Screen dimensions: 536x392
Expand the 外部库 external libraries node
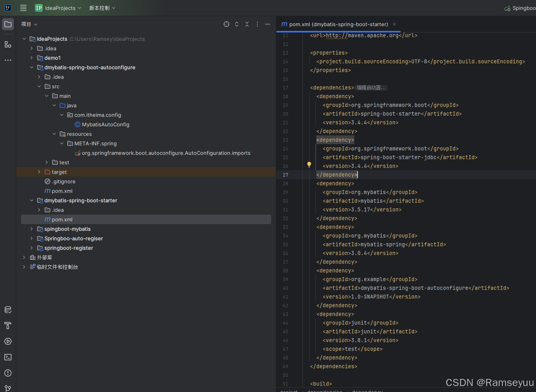[24, 257]
